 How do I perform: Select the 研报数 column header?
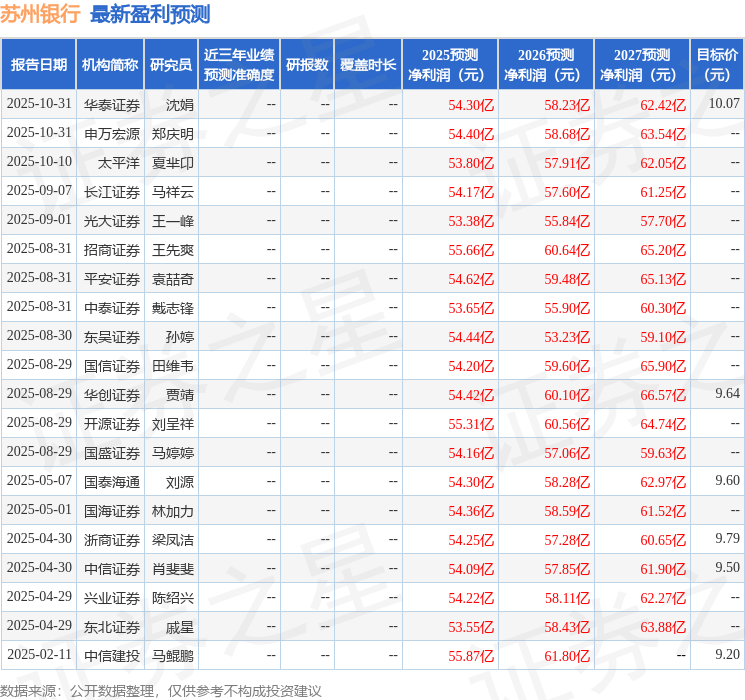coord(307,65)
